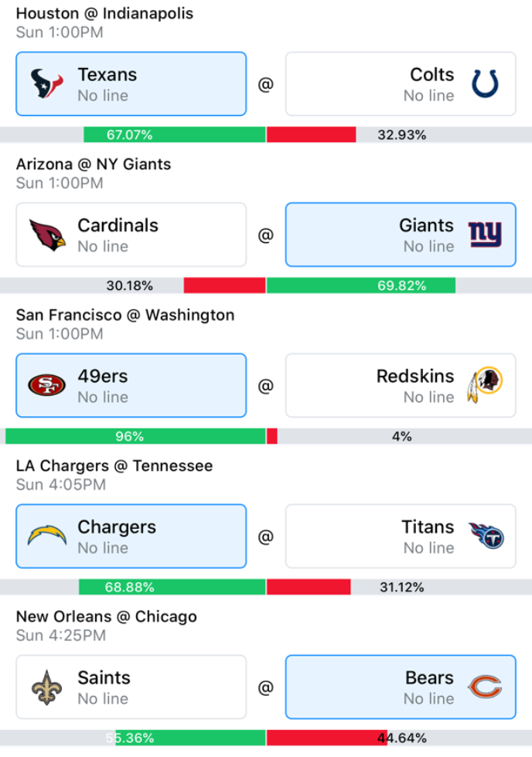Pick the Colts to win
532x757 pixels.
coord(401,84)
